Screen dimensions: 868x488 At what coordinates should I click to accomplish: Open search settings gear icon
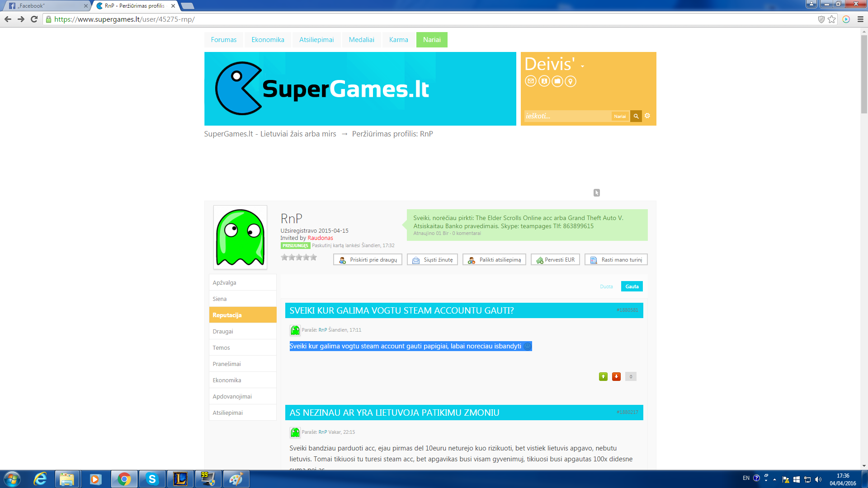pyautogui.click(x=647, y=116)
